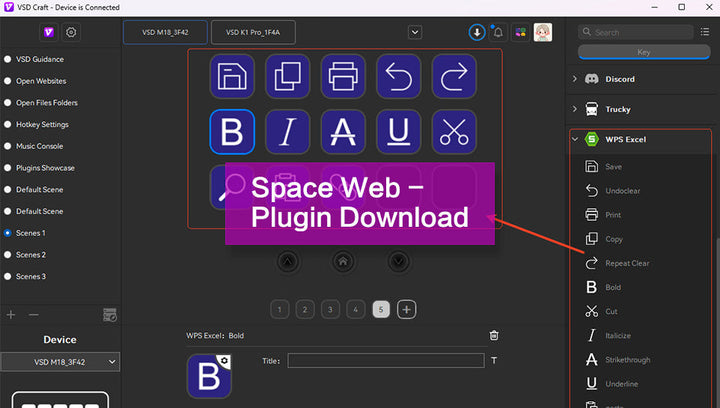The width and height of the screenshot is (720, 408).
Task: Go to page 3 of keys
Action: [x=330, y=310]
